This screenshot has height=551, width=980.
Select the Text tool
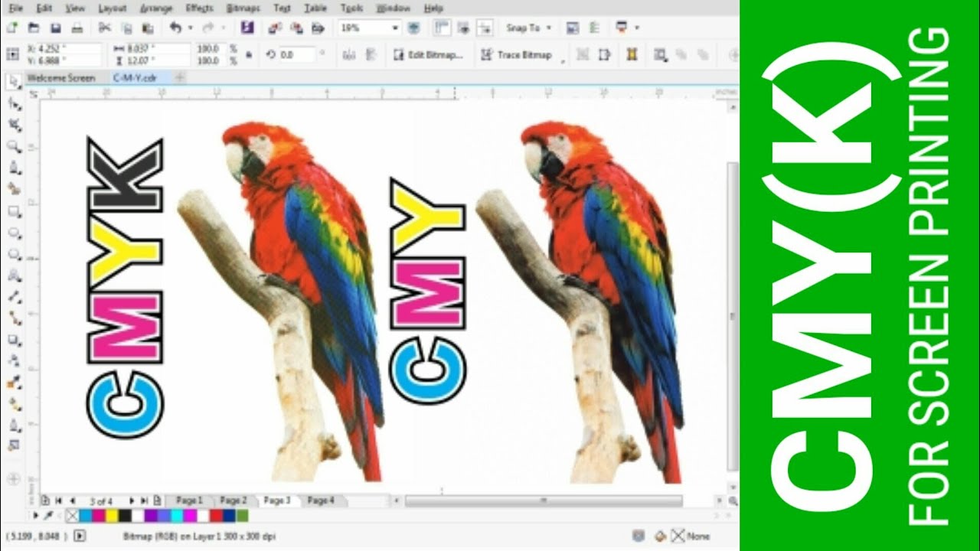tap(13, 275)
